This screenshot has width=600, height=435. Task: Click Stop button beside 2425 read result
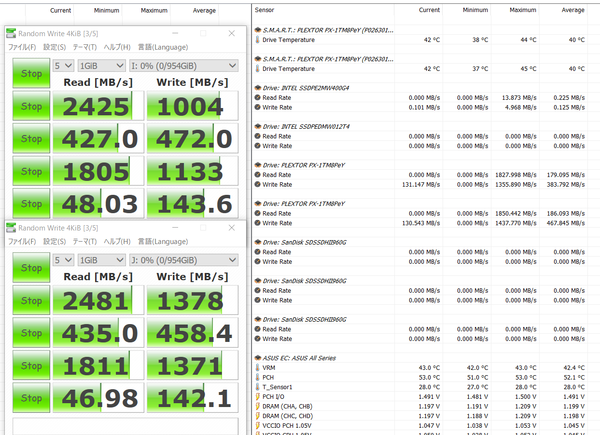pos(31,106)
